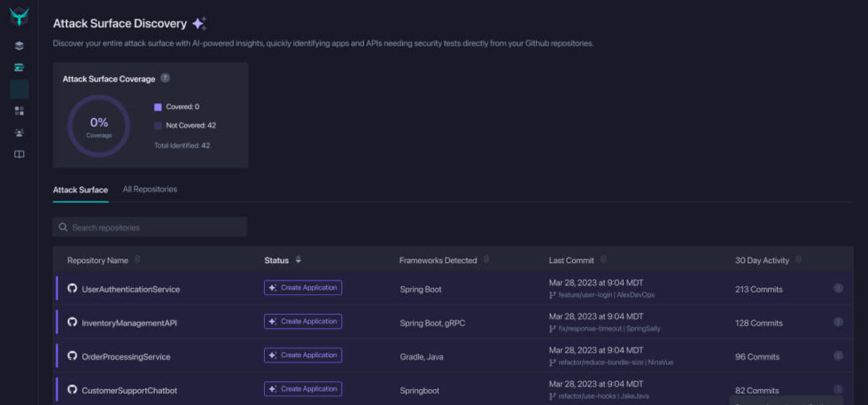The height and width of the screenshot is (405, 868).
Task: Create Application for CustomerSupportChatbot
Action: point(303,389)
